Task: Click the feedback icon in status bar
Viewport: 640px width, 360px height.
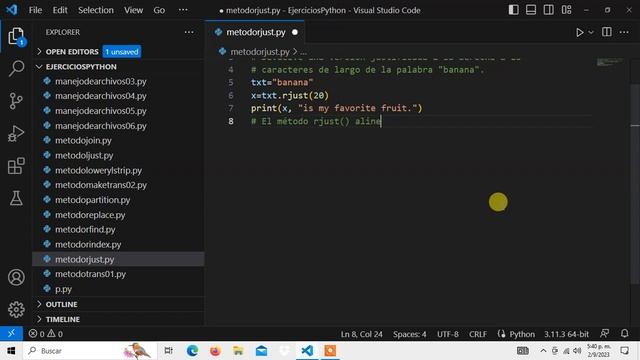Action: pos(604,334)
